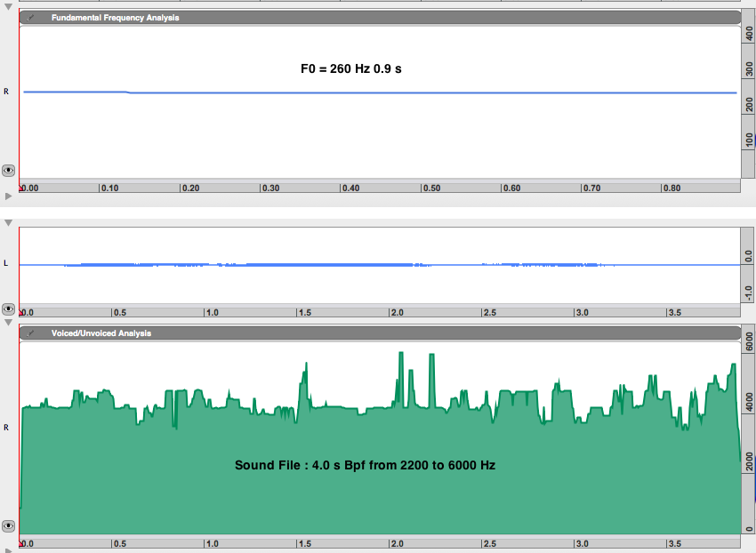Toggle eye icon of the Voiced/Unvoiced Analysis track
The width and height of the screenshot is (756, 553).
coord(8,526)
